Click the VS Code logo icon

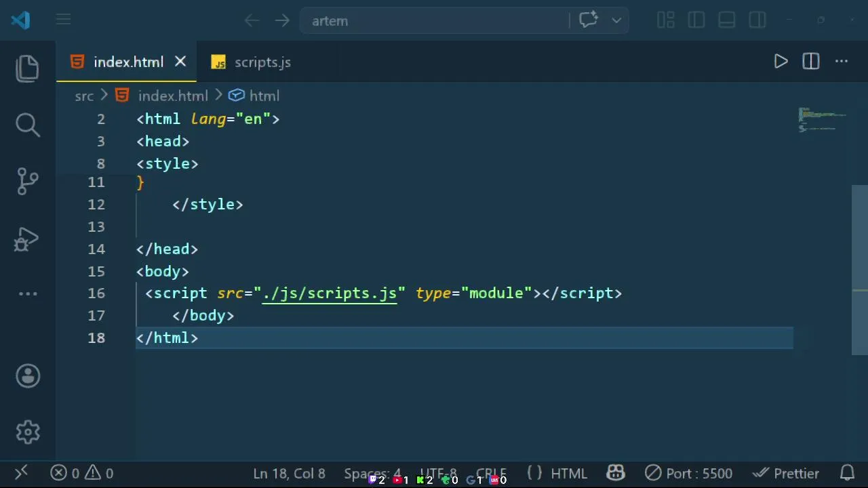point(20,20)
